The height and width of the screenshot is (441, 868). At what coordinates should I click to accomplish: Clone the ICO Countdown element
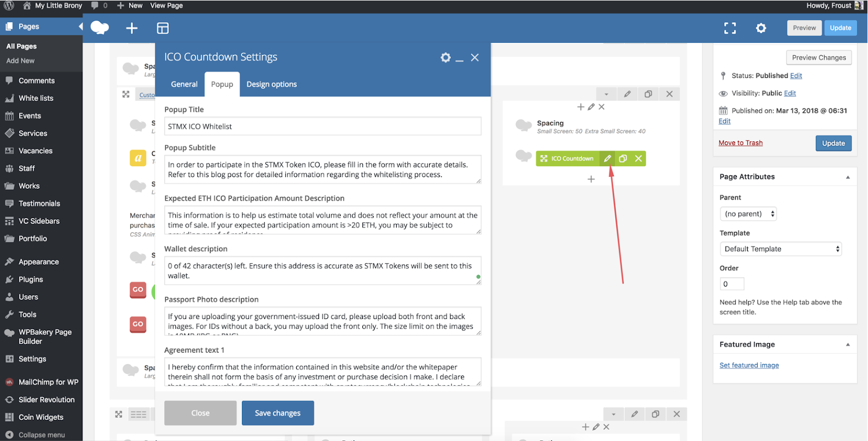(623, 158)
